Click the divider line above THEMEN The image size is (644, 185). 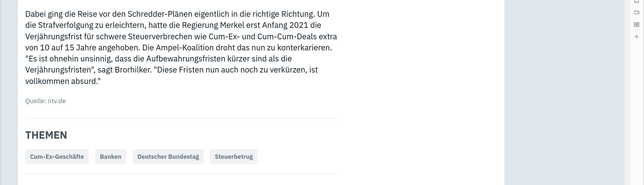click(x=181, y=118)
